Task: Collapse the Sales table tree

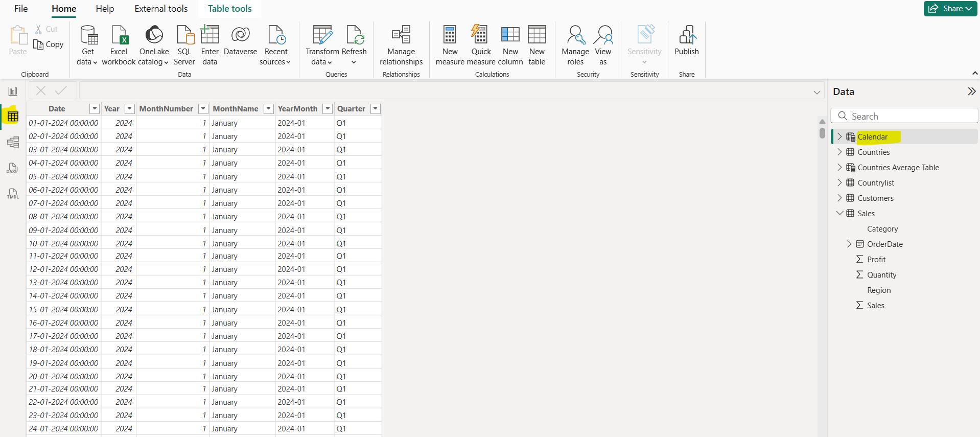Action: pos(839,213)
